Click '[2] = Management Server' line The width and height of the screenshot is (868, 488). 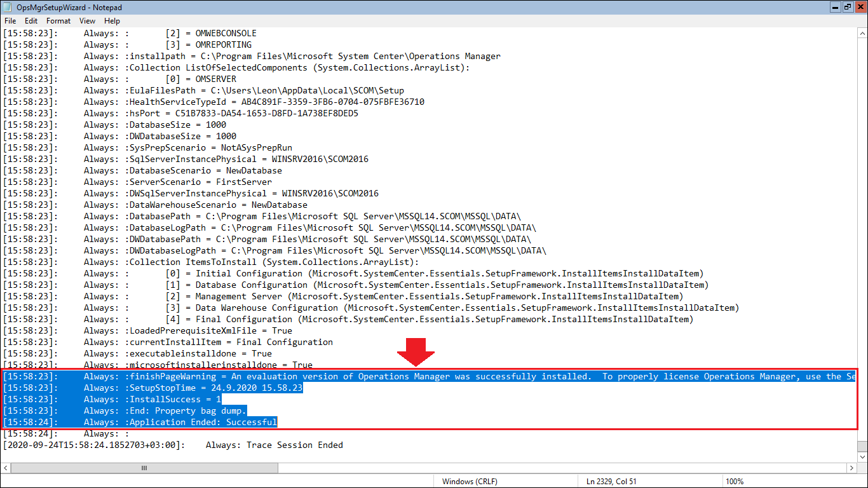[343, 296]
